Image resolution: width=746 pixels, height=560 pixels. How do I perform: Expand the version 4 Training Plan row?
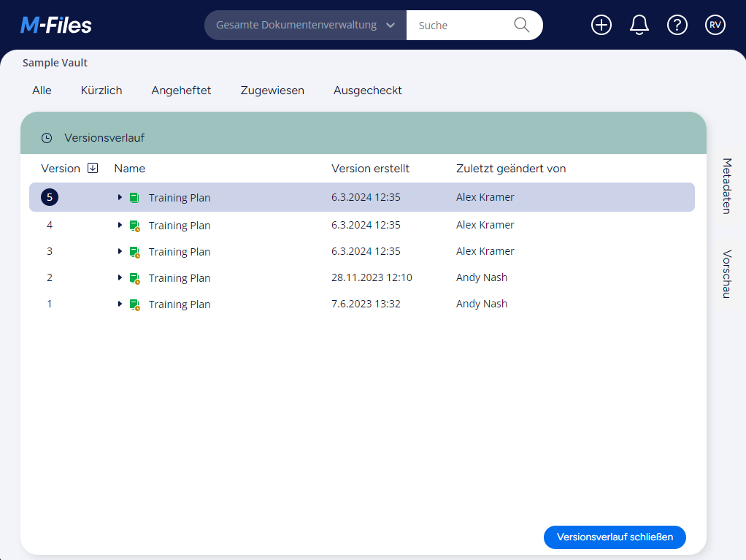(x=120, y=225)
